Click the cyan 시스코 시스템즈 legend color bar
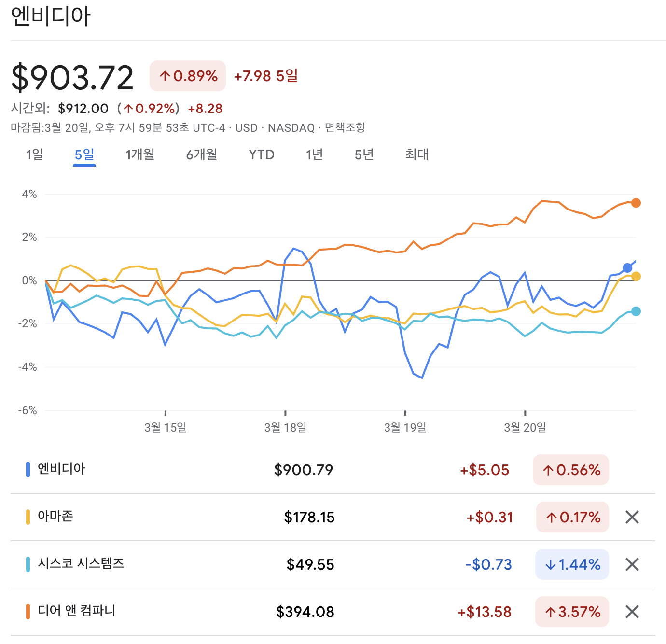 pyautogui.click(x=28, y=564)
